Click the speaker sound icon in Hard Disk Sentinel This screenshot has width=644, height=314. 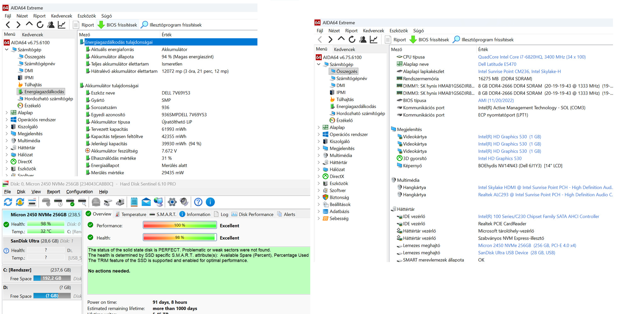tap(184, 202)
